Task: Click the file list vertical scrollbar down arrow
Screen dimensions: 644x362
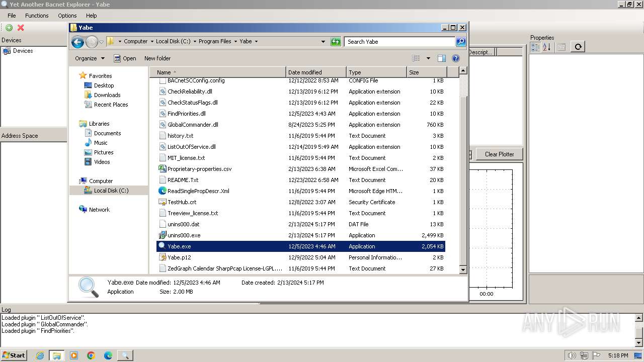Action: pyautogui.click(x=463, y=270)
